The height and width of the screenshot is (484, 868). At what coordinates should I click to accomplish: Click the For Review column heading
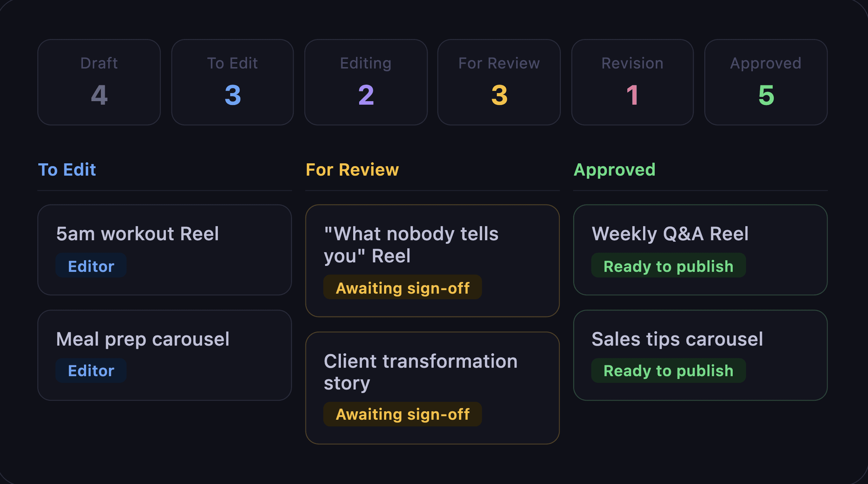click(352, 170)
